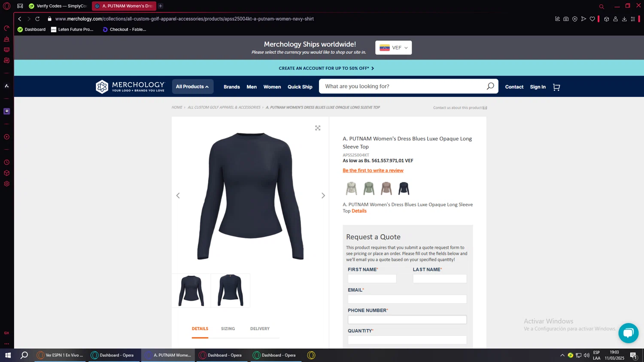The height and width of the screenshot is (362, 644).
Task: Select the green color swatch shirt
Action: [x=369, y=188]
